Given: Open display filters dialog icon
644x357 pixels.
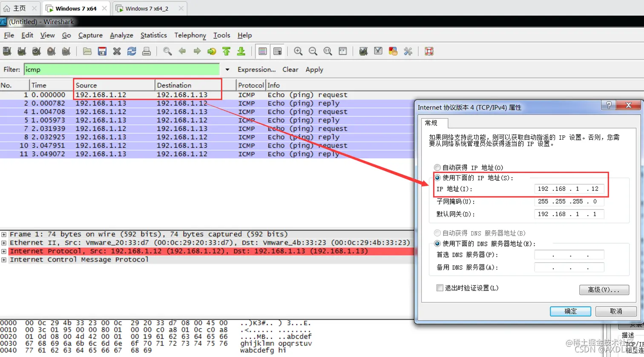Looking at the screenshot, I should (x=378, y=52).
